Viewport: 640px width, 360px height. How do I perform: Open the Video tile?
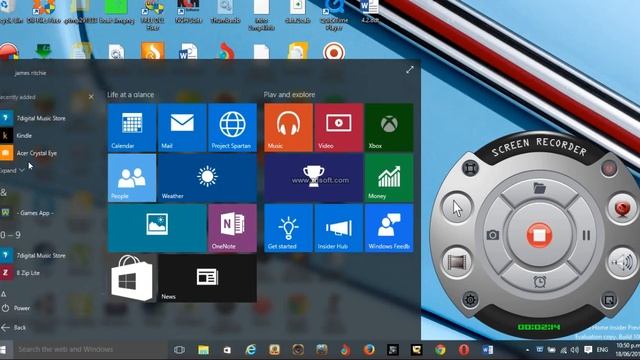(x=339, y=127)
